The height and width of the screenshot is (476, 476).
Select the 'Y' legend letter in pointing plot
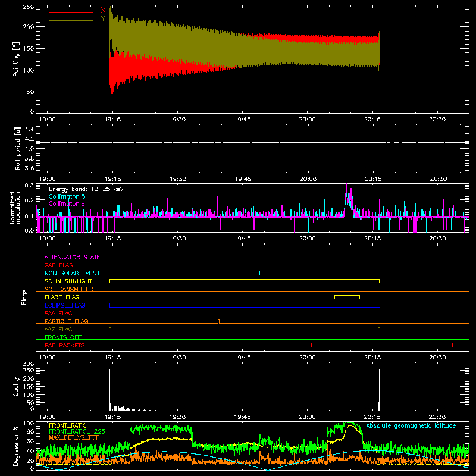pyautogui.click(x=103, y=18)
